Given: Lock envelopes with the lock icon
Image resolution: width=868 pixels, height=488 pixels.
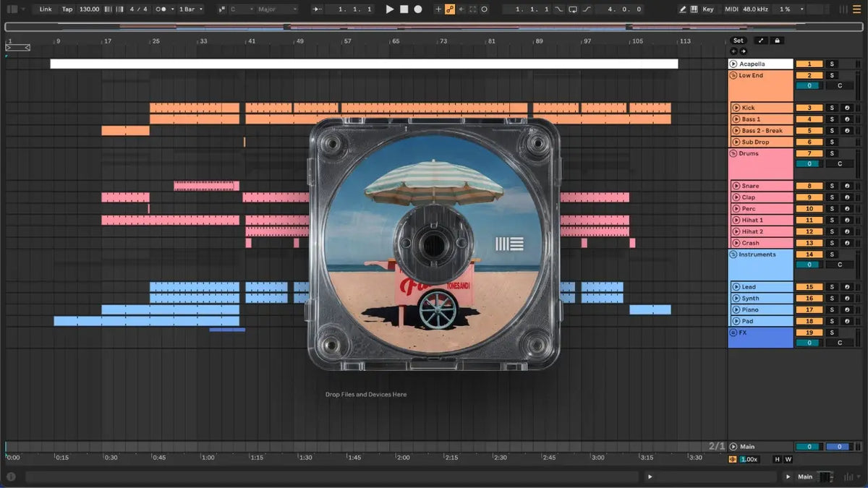Looking at the screenshot, I should point(777,40).
